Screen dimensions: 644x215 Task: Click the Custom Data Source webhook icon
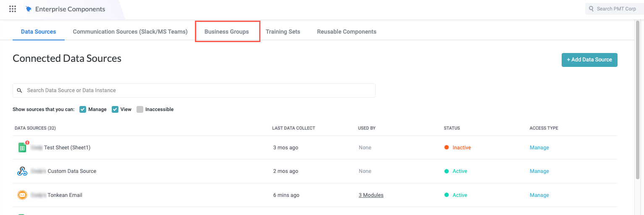point(22,171)
